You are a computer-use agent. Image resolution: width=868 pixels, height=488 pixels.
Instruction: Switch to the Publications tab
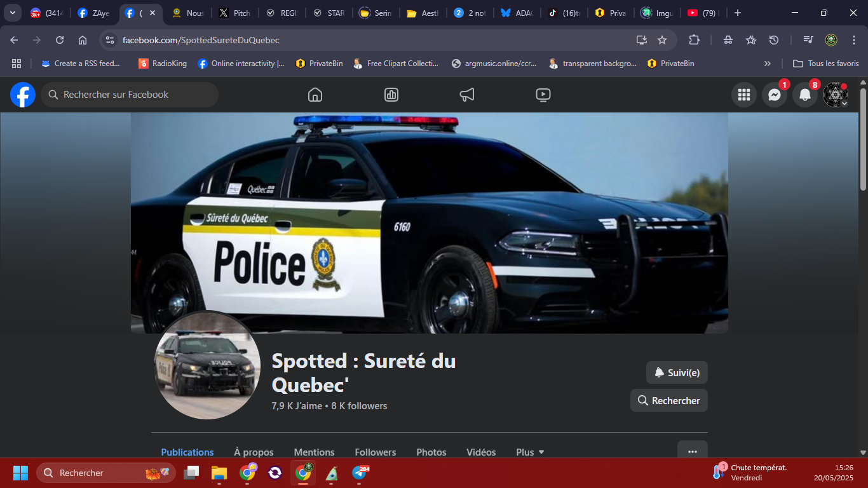coord(187,452)
